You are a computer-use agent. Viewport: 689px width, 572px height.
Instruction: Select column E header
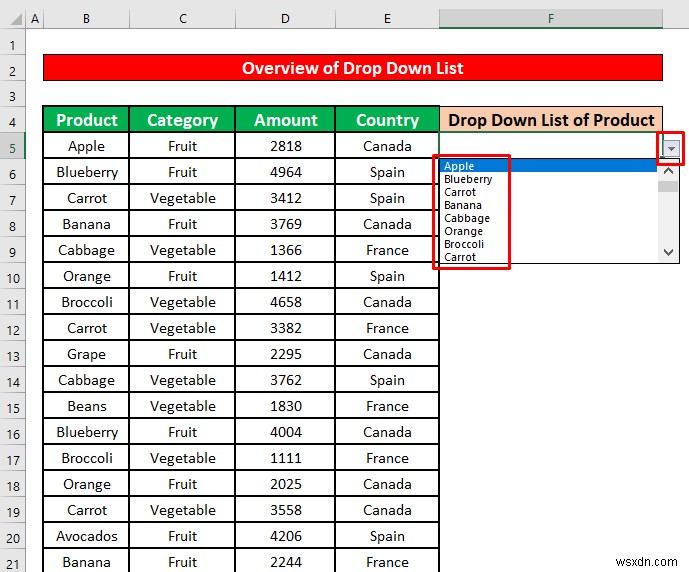(387, 18)
